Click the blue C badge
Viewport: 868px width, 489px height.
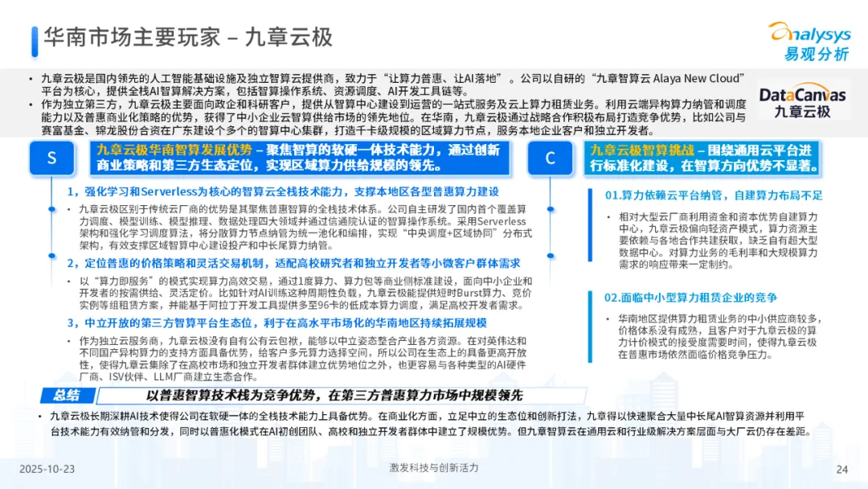coord(551,158)
